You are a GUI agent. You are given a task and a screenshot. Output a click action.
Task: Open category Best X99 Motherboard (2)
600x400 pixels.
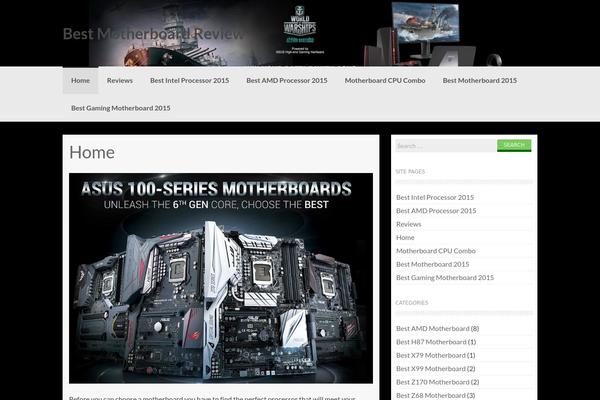tap(435, 369)
